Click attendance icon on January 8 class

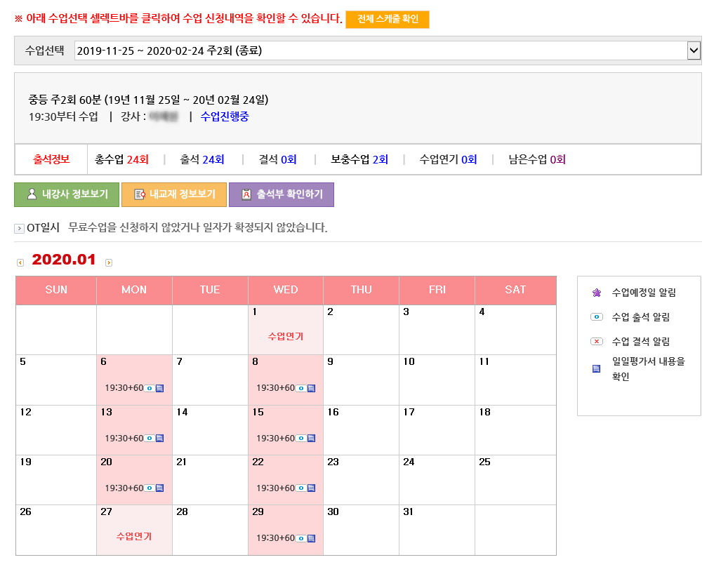click(300, 388)
